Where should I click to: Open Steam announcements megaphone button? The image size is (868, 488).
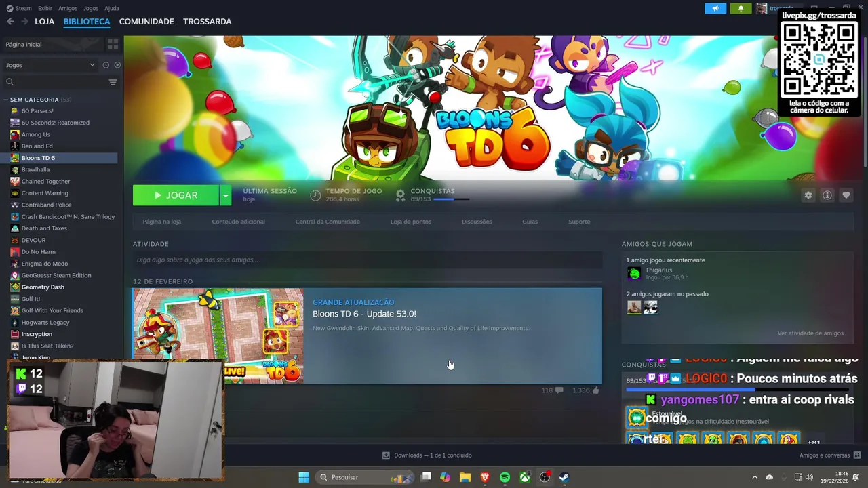715,8
